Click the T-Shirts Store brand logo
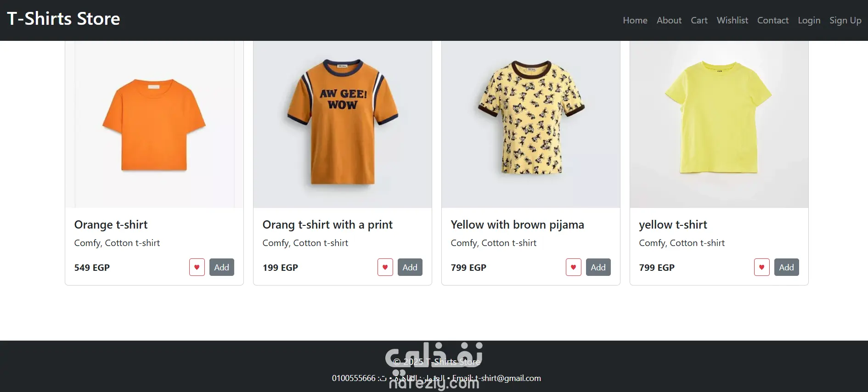This screenshot has width=868, height=392. [x=63, y=19]
